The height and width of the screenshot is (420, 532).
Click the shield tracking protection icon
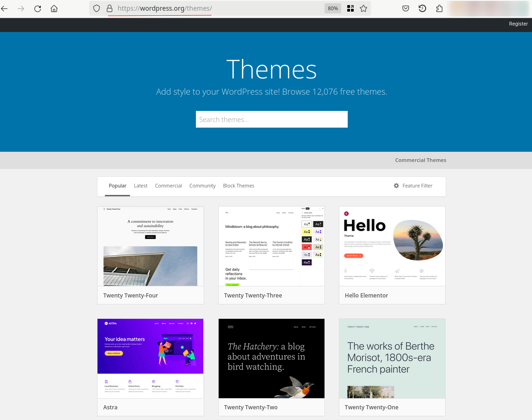pyautogui.click(x=97, y=8)
